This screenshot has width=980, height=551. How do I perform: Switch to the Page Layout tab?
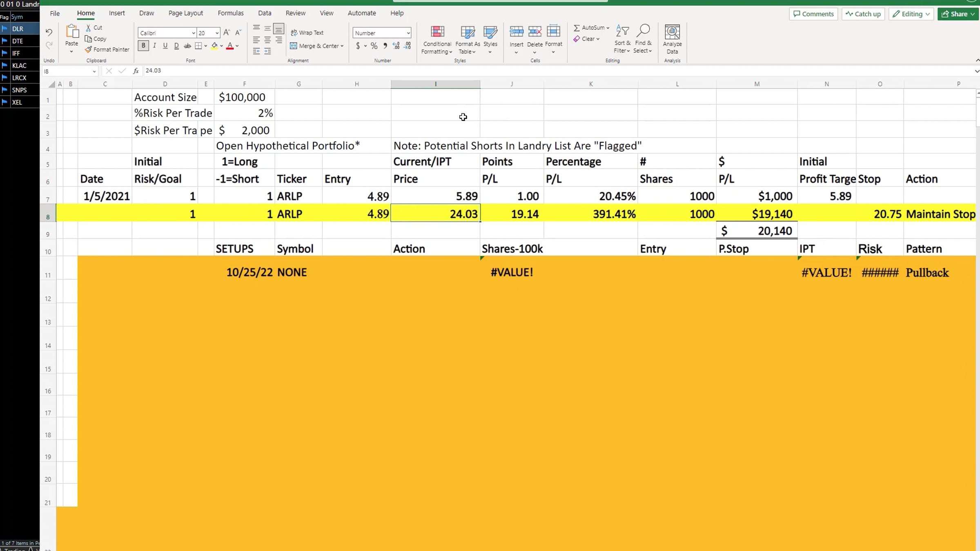click(186, 13)
